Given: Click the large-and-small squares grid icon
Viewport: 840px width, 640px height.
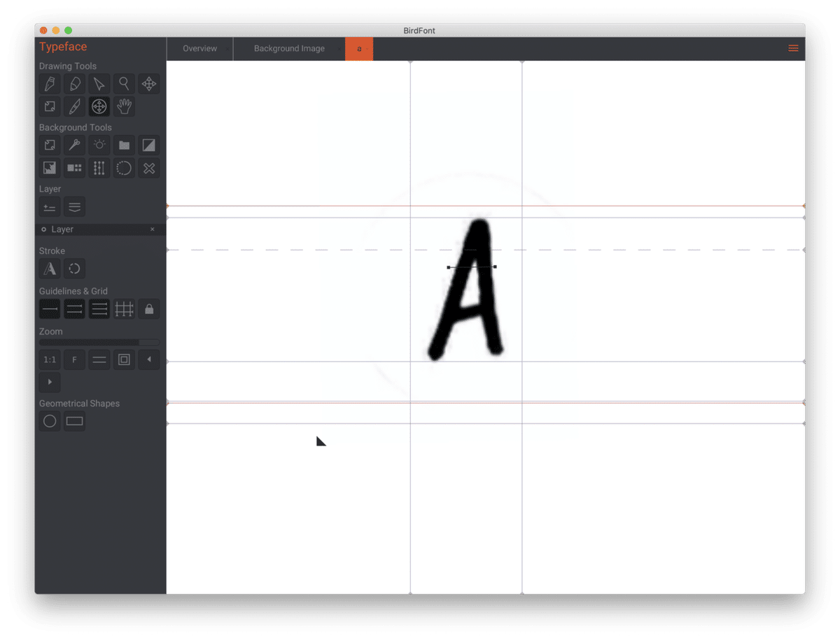Looking at the screenshot, I should pyautogui.click(x=74, y=168).
